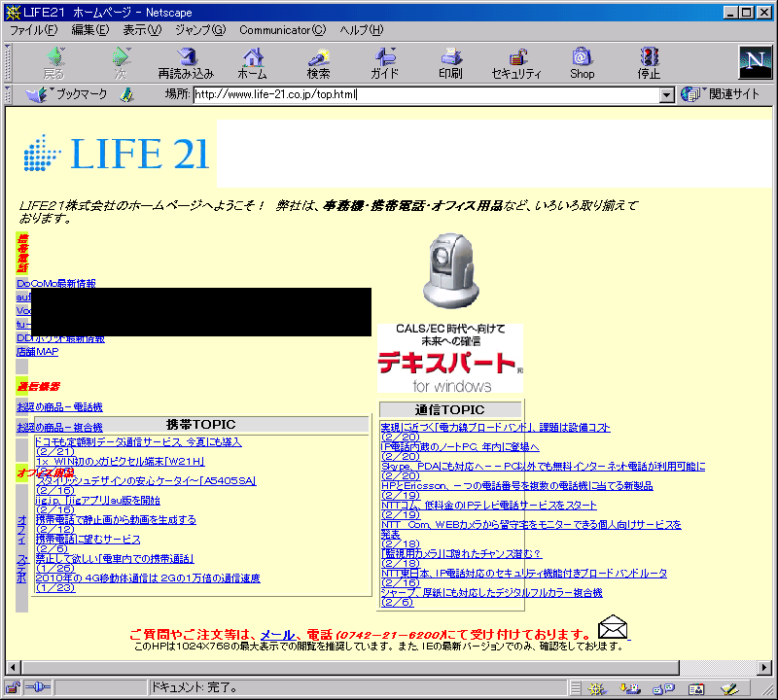
Task: Click the メール link in footer
Action: (277, 634)
